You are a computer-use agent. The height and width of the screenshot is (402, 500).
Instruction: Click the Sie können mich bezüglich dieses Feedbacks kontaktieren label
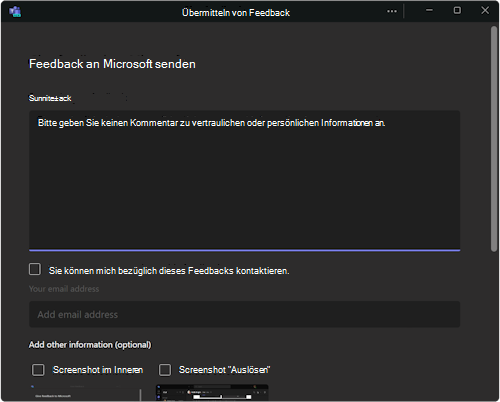pos(169,271)
